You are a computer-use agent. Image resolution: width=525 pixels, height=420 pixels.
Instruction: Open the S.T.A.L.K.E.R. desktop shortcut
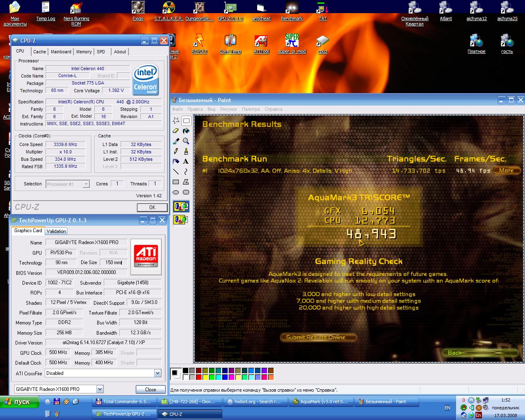coord(169,11)
